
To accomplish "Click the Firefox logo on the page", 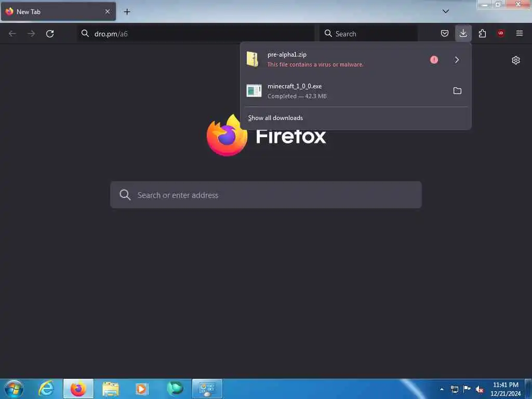I will pos(227,136).
